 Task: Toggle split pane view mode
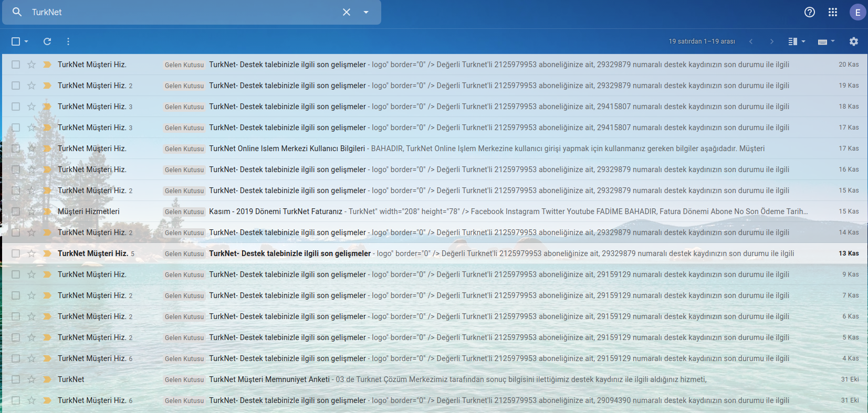pyautogui.click(x=793, y=41)
